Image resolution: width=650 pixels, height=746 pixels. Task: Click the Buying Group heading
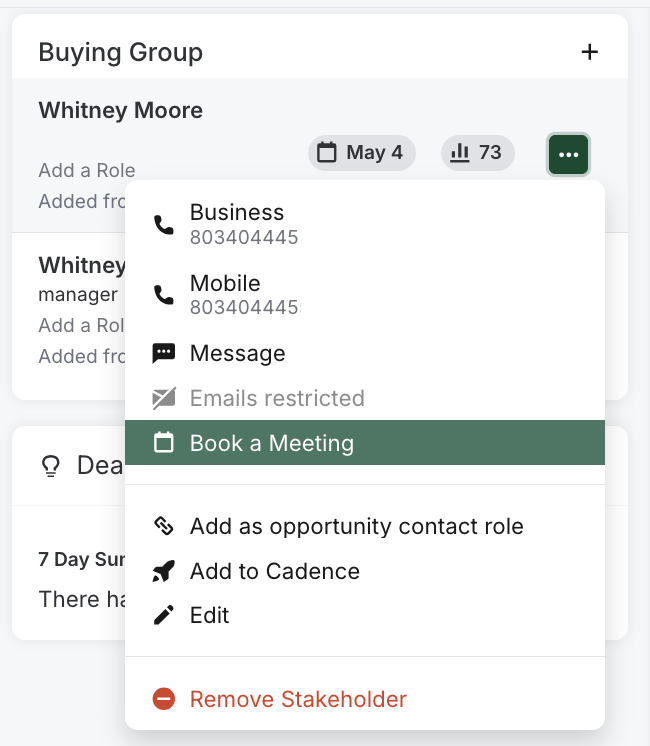click(120, 52)
